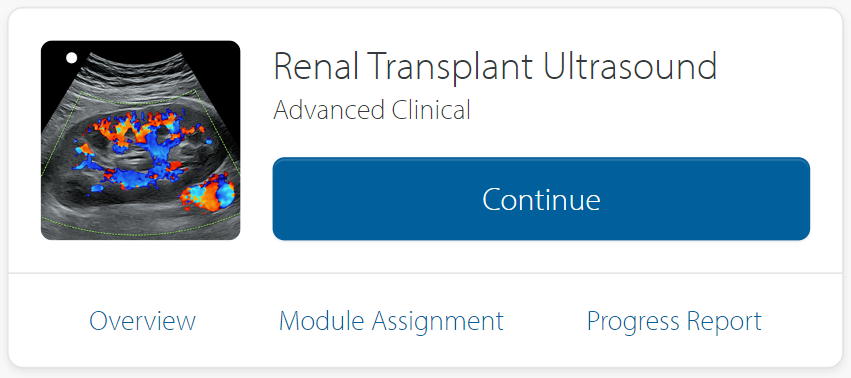The width and height of the screenshot is (851, 378).
Task: Open the Overview link
Action: tap(142, 320)
